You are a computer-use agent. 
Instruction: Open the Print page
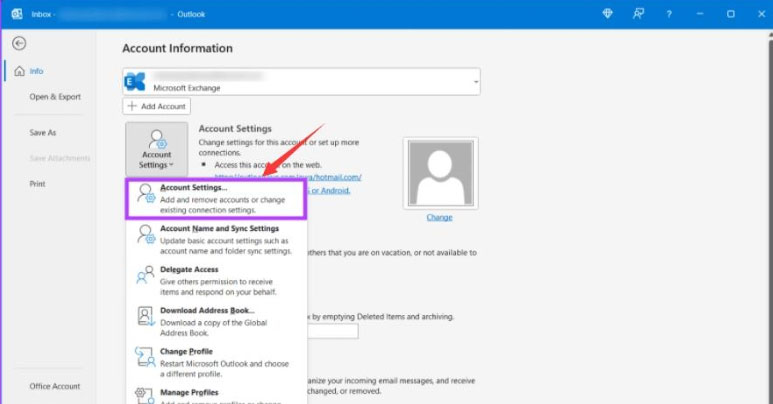click(37, 184)
